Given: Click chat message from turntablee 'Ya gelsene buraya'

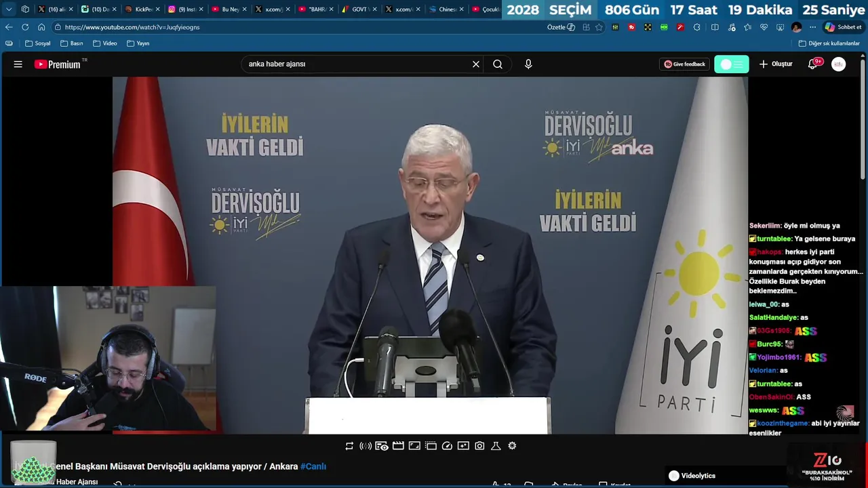Looking at the screenshot, I should pos(802,239).
